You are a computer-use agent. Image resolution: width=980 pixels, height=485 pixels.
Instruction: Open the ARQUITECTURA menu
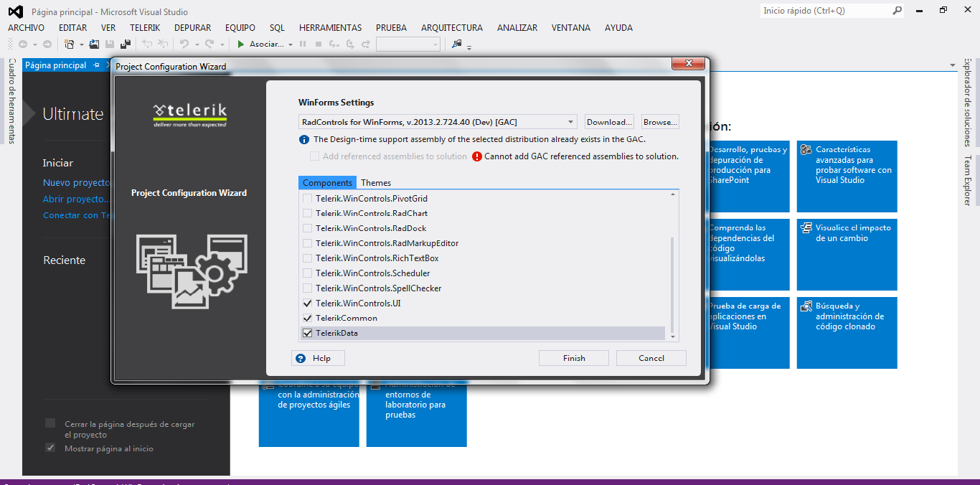452,28
